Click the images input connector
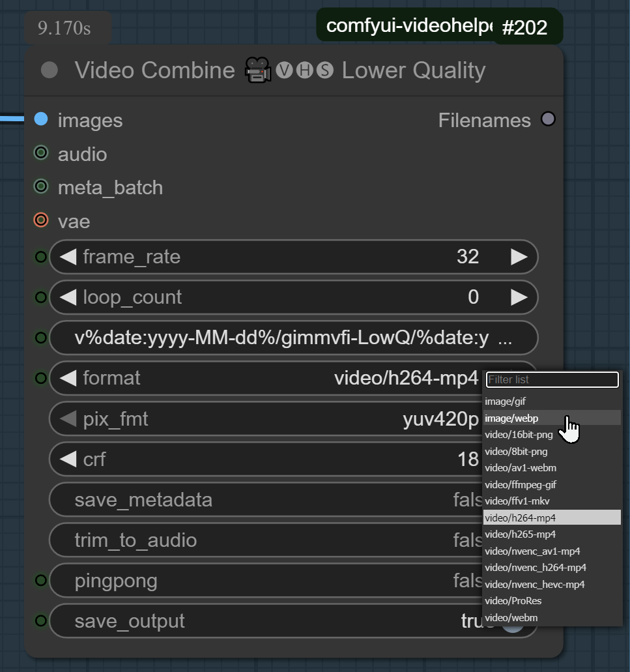This screenshot has width=630, height=672. 41,119
